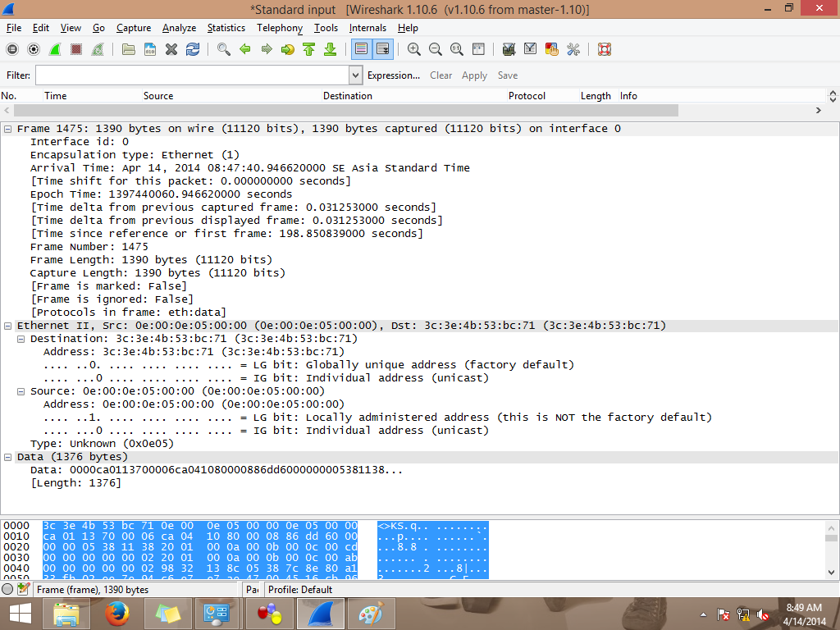Go back in packet history arrow
Image resolution: width=840 pixels, height=630 pixels.
coord(244,49)
